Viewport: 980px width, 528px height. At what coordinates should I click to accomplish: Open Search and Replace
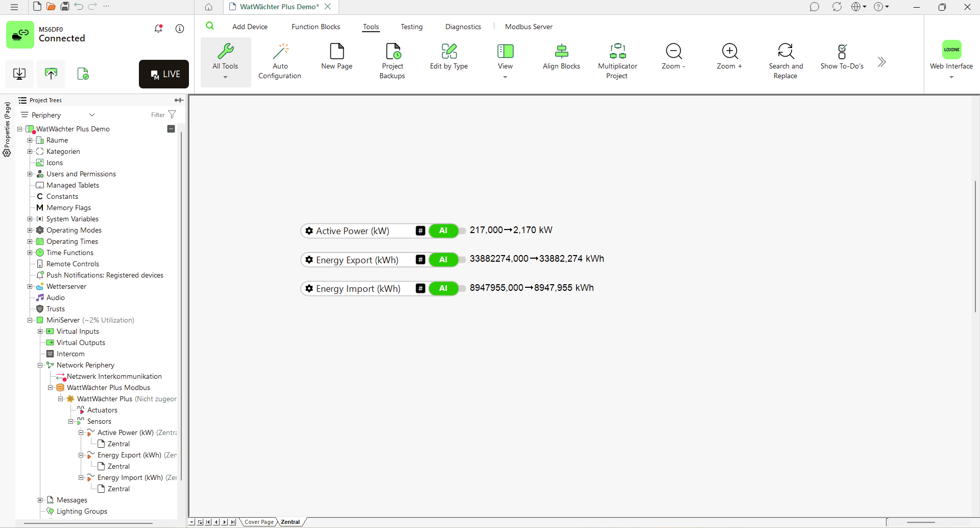(x=786, y=61)
